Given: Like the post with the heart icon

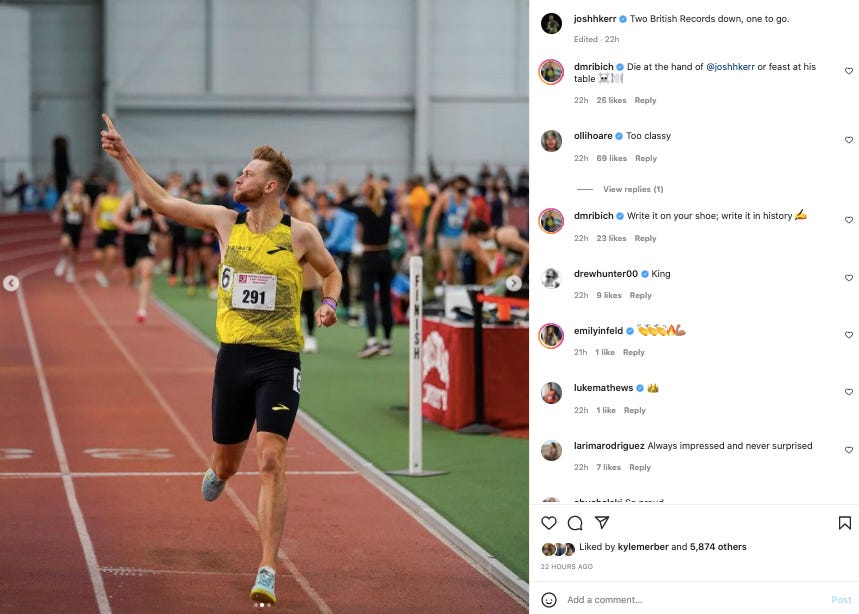Looking at the screenshot, I should tap(548, 523).
